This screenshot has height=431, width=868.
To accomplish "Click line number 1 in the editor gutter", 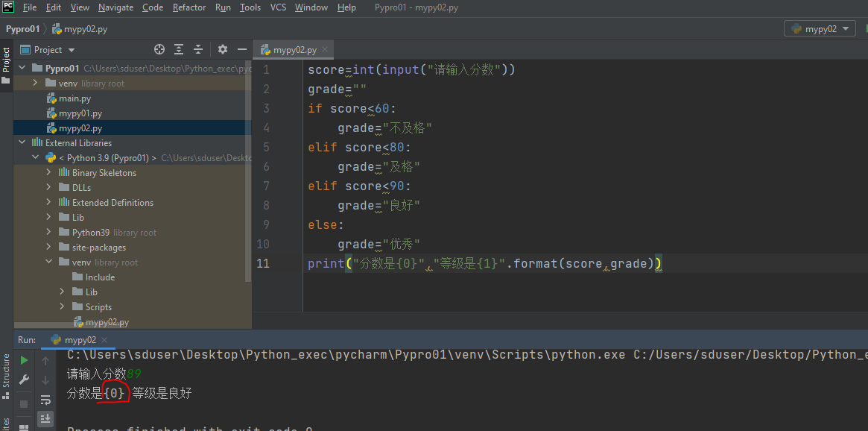I will point(266,70).
